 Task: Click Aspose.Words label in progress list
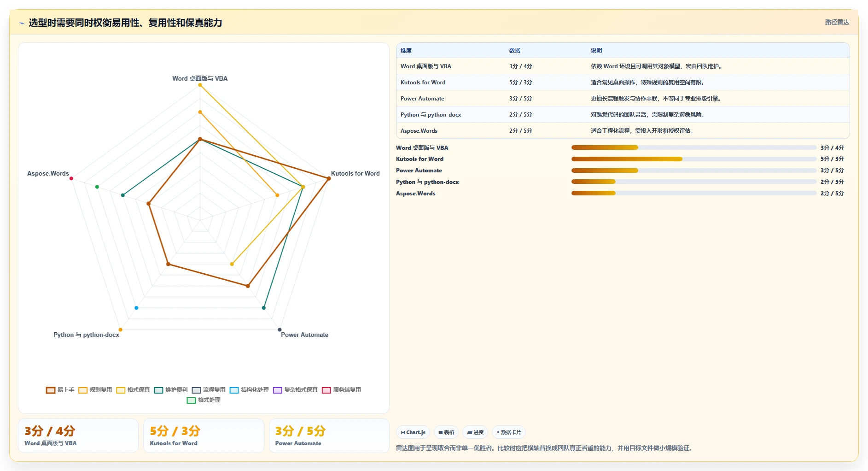pyautogui.click(x=415, y=194)
